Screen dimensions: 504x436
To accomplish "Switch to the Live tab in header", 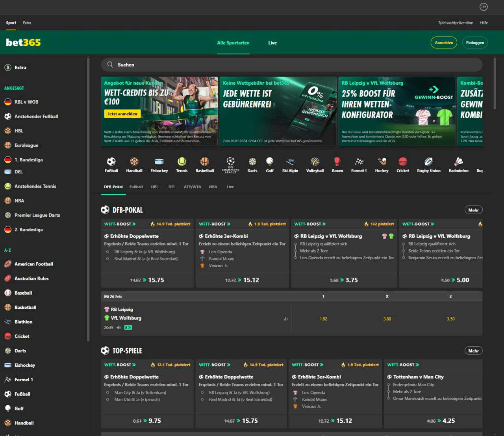I will tap(272, 43).
